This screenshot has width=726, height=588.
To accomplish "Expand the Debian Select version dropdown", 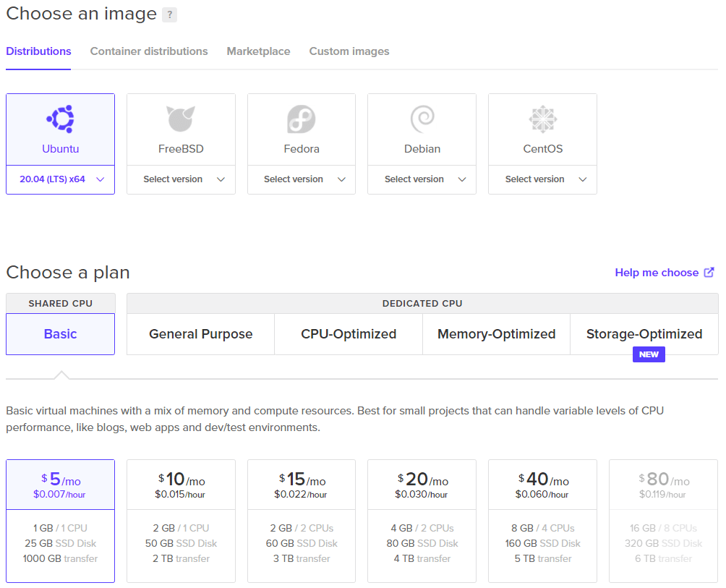I will pyautogui.click(x=422, y=179).
